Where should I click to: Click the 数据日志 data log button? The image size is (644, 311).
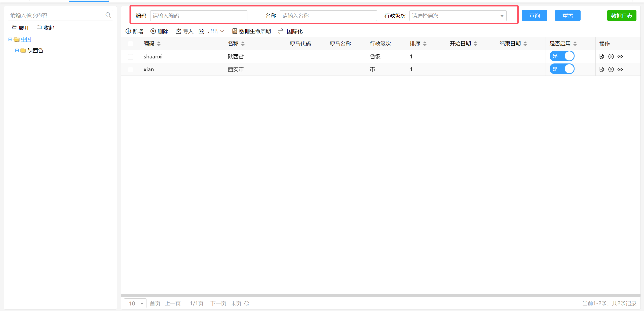point(621,15)
